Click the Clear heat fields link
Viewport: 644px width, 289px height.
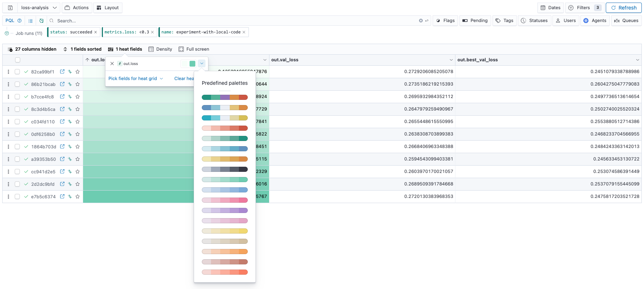(184, 79)
